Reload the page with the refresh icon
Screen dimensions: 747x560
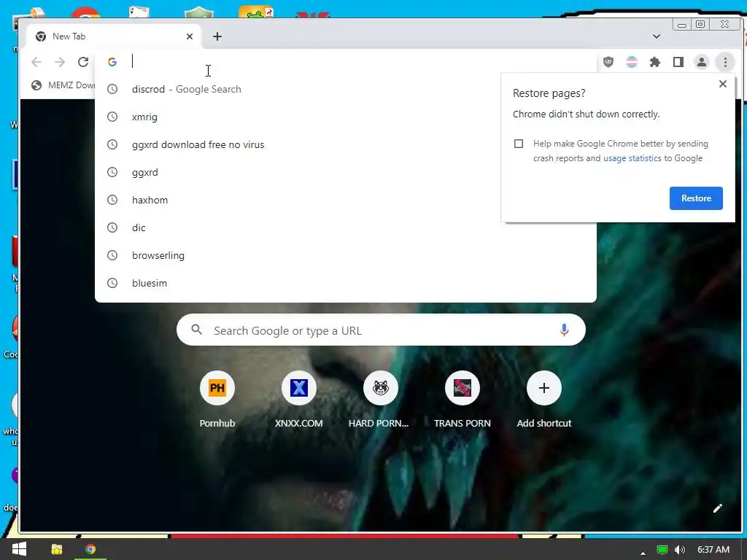(83, 62)
